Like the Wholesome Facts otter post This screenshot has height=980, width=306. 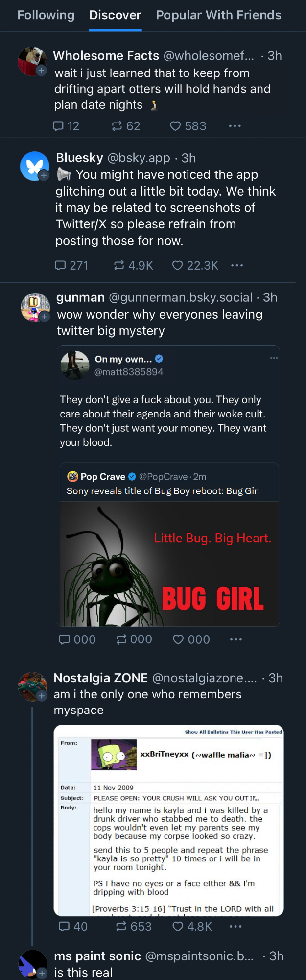pyautogui.click(x=175, y=126)
